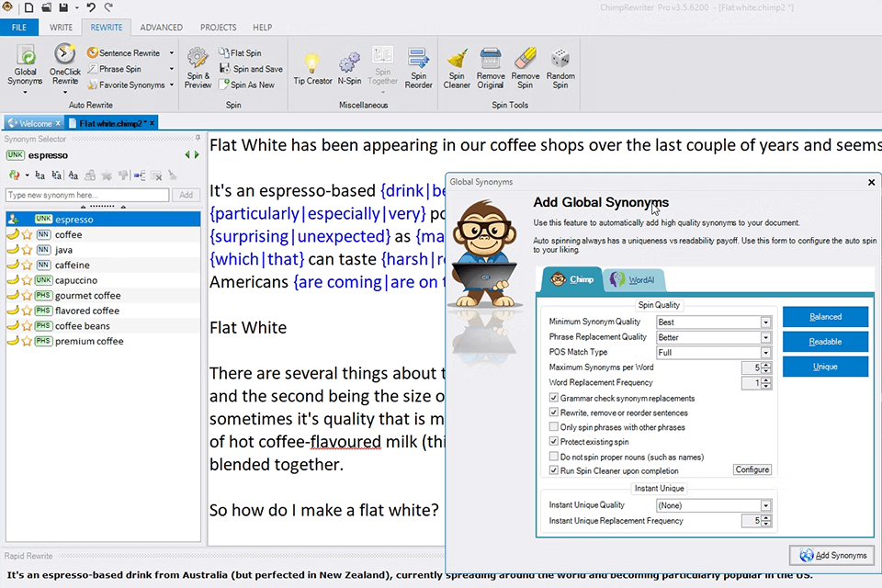Open the Spin Reorder tool

pyautogui.click(x=418, y=68)
